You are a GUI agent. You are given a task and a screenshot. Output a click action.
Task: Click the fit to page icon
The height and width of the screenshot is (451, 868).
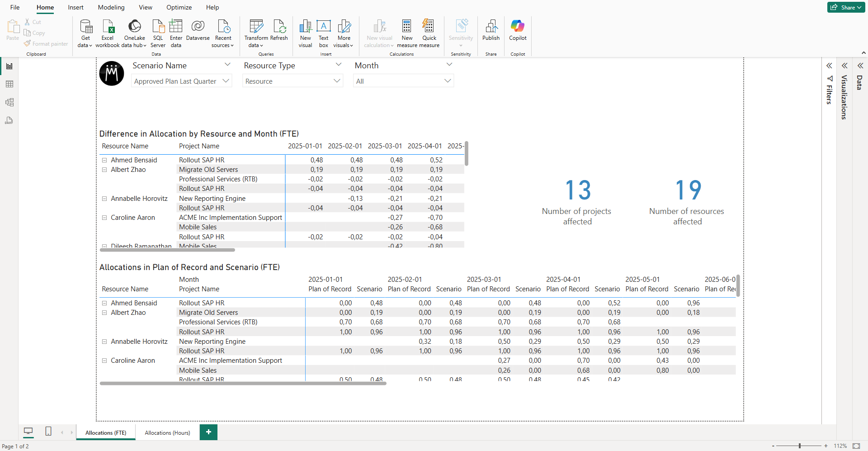856,446
